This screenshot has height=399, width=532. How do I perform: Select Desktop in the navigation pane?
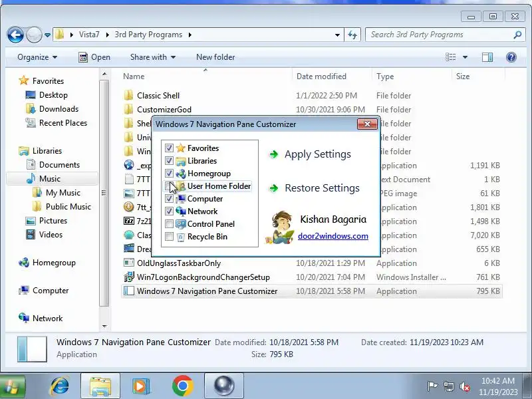pos(53,95)
